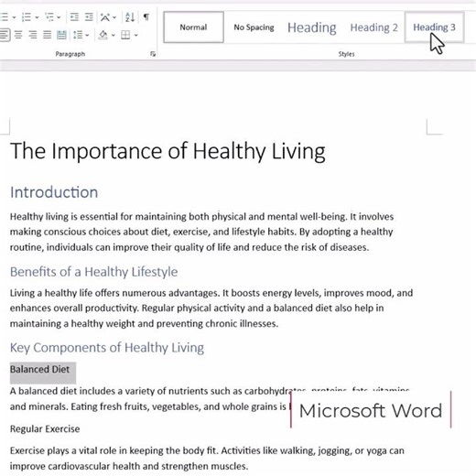Click the paragraph starting 'Exercise plays a vital role'
Image resolution: width=476 pixels, height=476 pixels.
pos(207,459)
